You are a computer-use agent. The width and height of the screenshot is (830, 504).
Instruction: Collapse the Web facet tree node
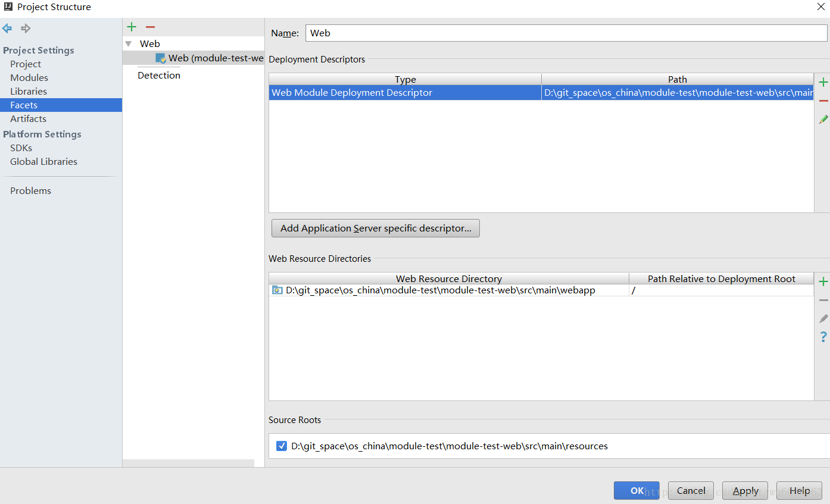129,44
